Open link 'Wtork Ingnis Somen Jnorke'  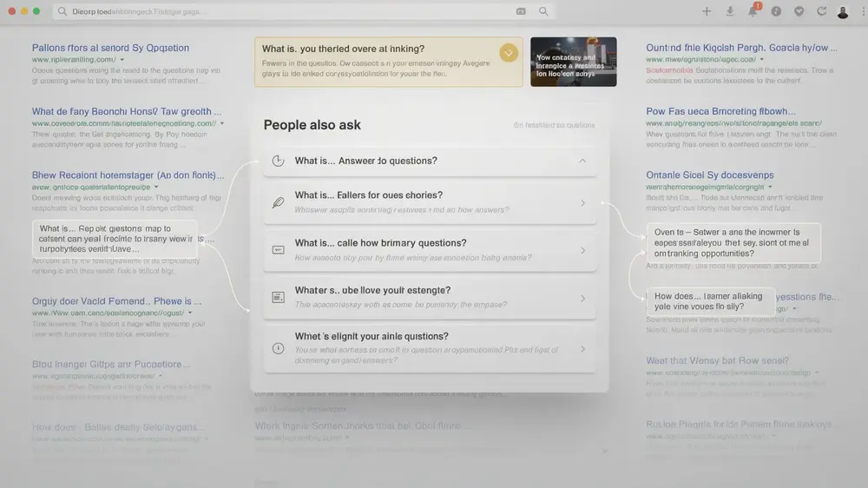[361, 426]
